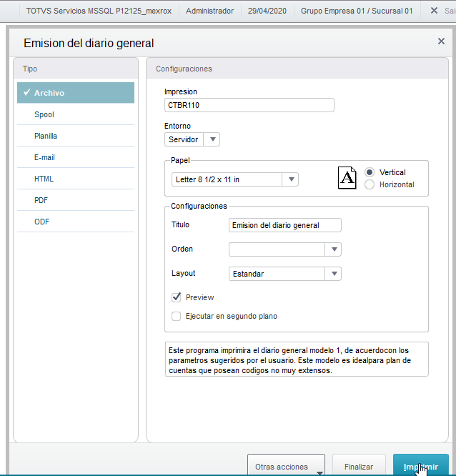The width and height of the screenshot is (456, 476).
Task: Click the TOTVS Servicios MSSQL environment label
Action: coord(99,11)
